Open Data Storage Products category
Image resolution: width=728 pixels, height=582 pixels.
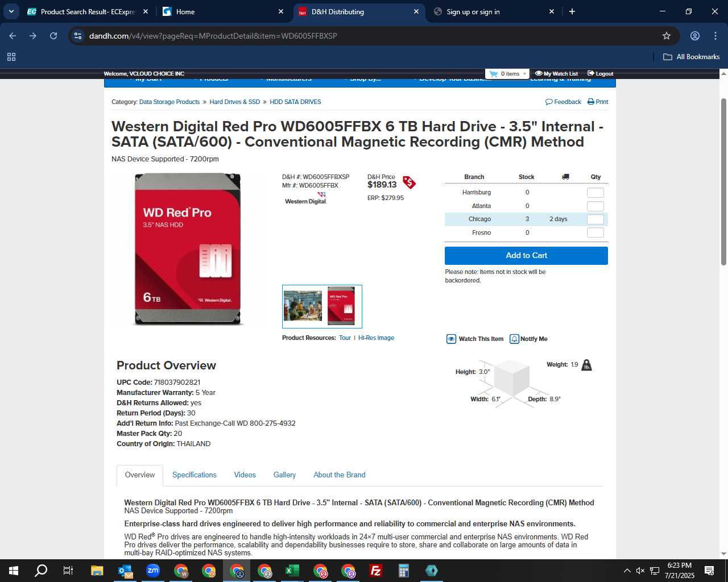click(x=169, y=102)
